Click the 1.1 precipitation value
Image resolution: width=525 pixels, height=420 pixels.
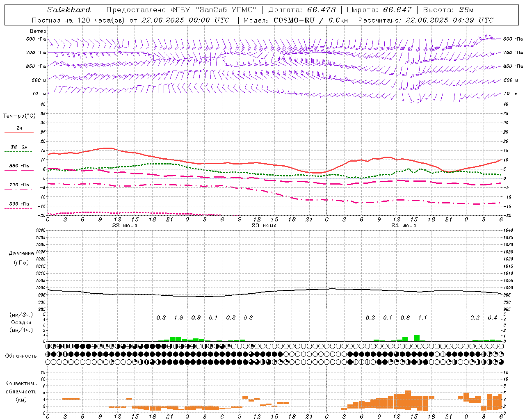click(422, 317)
